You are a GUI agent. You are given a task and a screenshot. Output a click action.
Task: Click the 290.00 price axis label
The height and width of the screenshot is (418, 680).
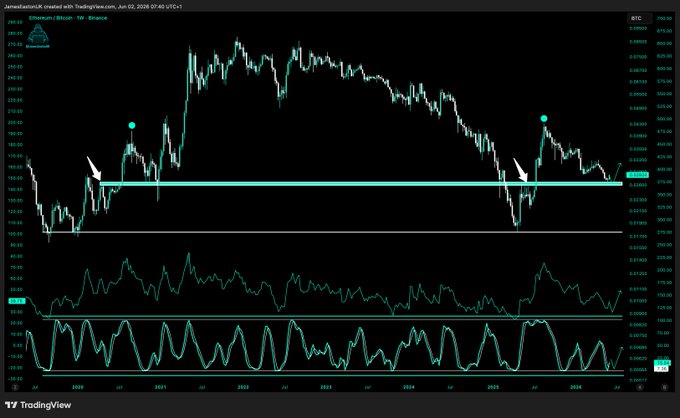pos(15,22)
